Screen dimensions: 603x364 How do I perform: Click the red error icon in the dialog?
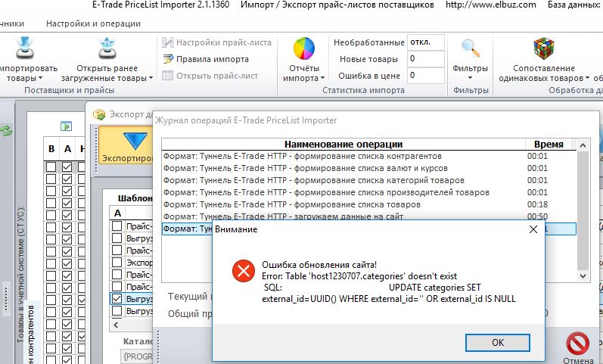(x=244, y=271)
